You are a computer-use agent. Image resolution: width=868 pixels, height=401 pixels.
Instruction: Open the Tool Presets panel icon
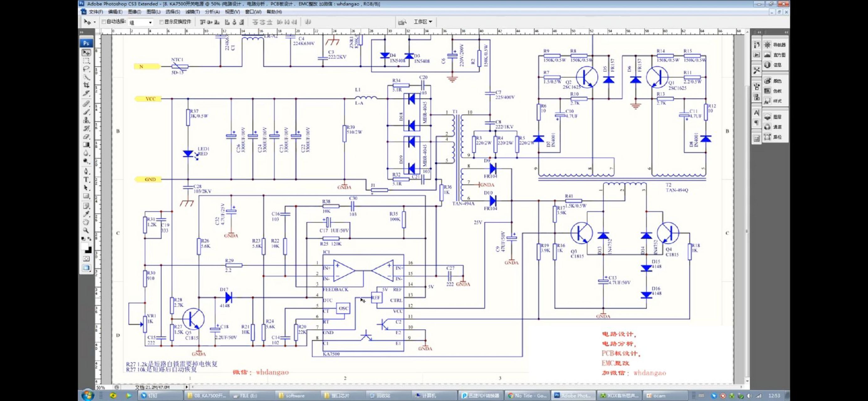(x=756, y=70)
